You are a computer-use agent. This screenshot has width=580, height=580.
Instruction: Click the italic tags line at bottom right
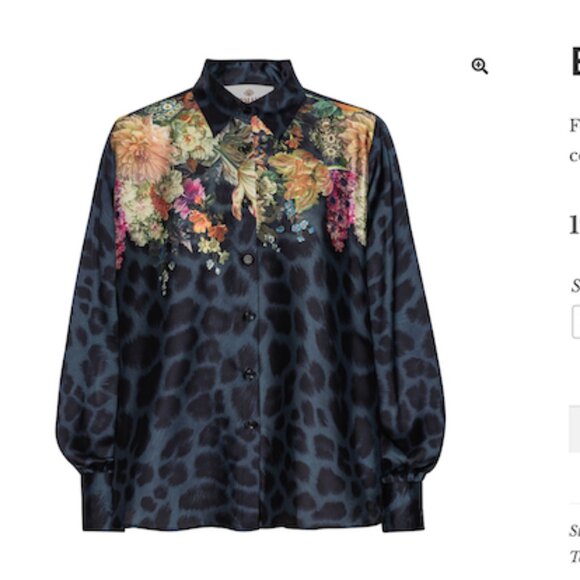pos(575,556)
